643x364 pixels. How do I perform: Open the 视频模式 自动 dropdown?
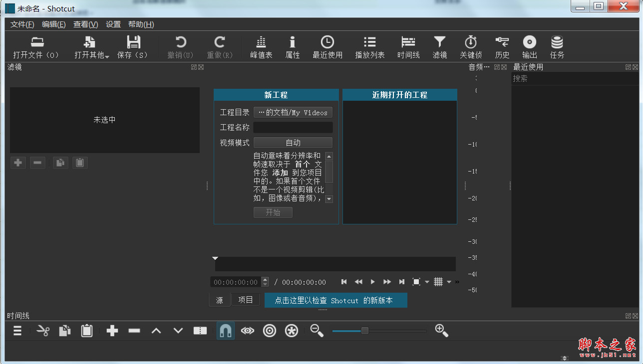click(293, 143)
